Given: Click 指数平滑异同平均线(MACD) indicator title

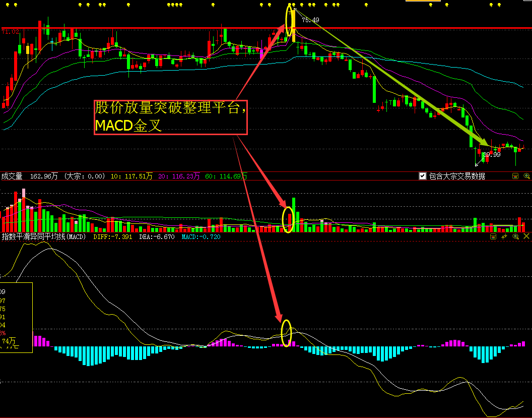Looking at the screenshot, I should [44, 236].
